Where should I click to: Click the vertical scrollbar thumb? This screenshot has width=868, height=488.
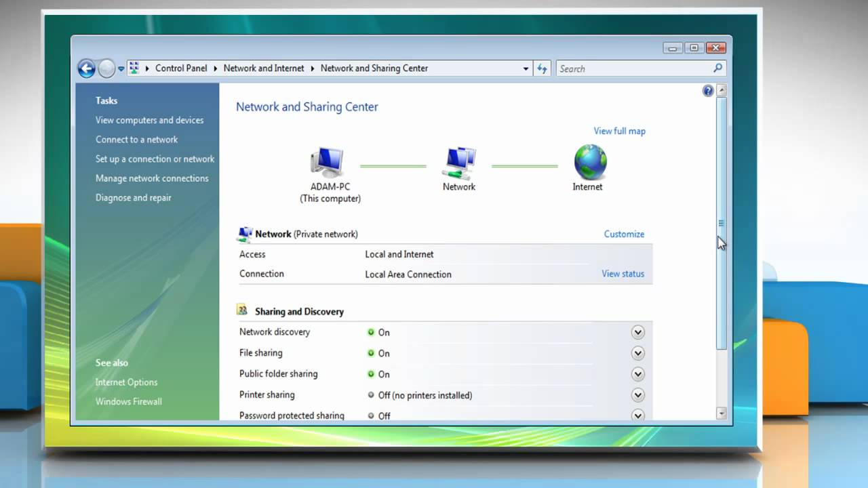pyautogui.click(x=722, y=223)
